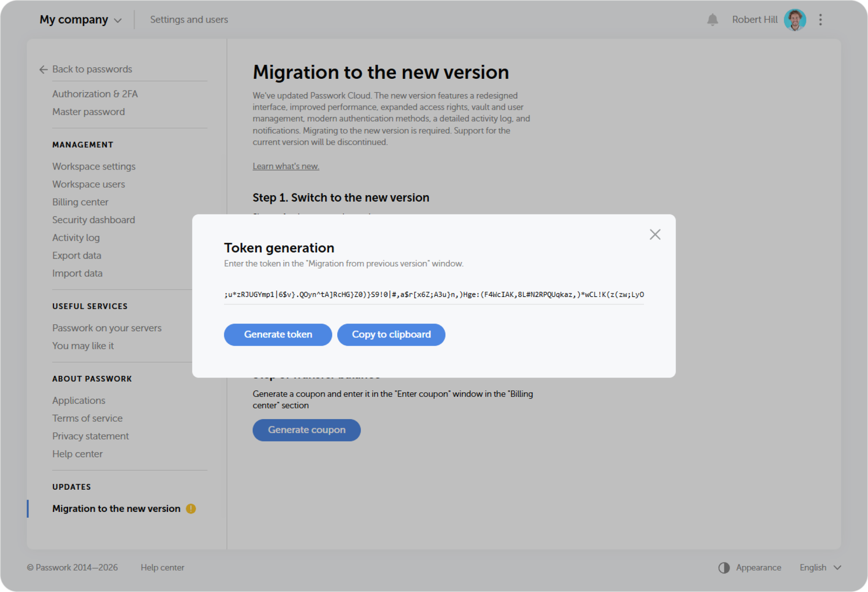Close the Token generation dialog
Screen dimensions: 868x592
point(655,234)
